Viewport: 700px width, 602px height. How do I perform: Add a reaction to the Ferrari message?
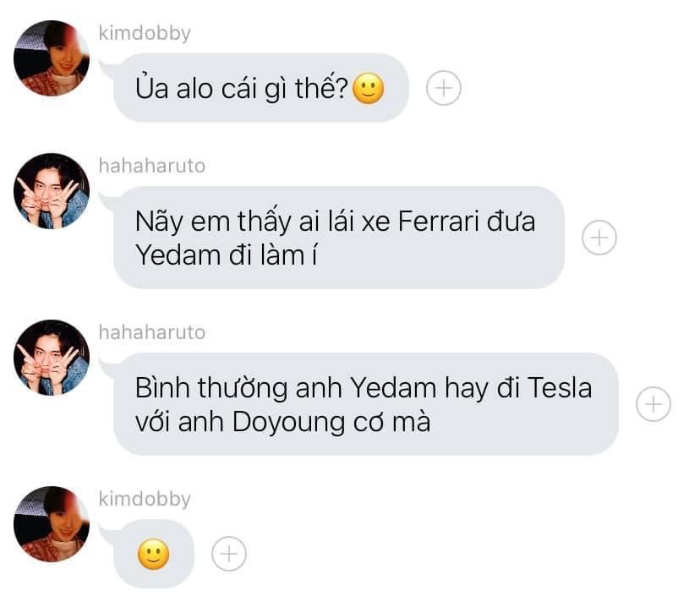tap(599, 238)
